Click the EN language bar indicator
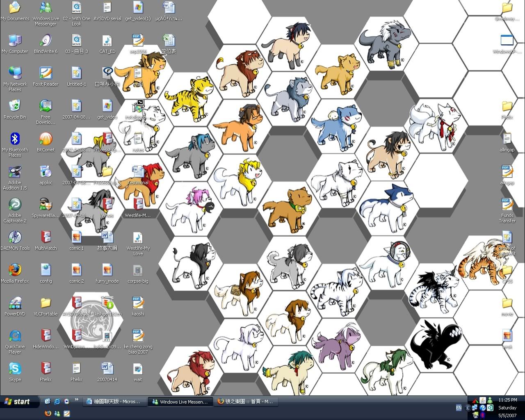 tap(459, 408)
